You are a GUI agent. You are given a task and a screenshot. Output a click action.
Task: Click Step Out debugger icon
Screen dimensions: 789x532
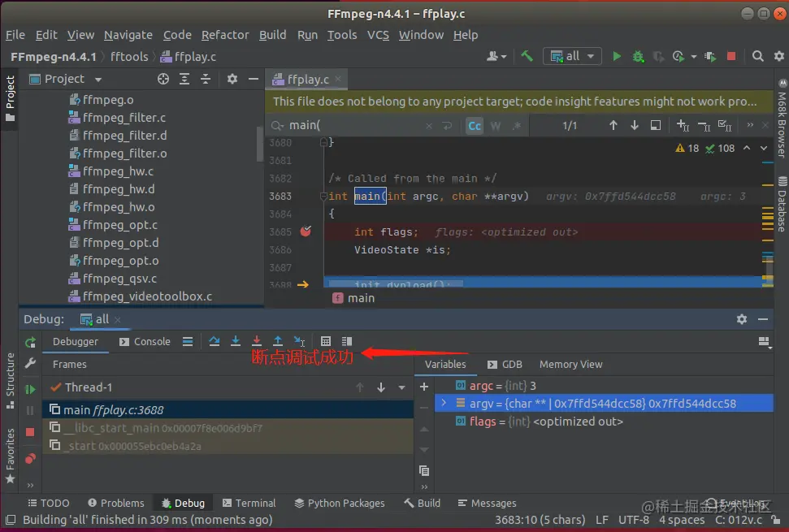pos(277,341)
